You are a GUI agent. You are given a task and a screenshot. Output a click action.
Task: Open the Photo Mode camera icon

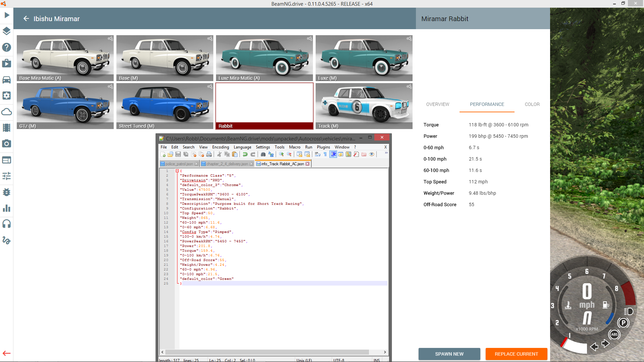coord(7,144)
